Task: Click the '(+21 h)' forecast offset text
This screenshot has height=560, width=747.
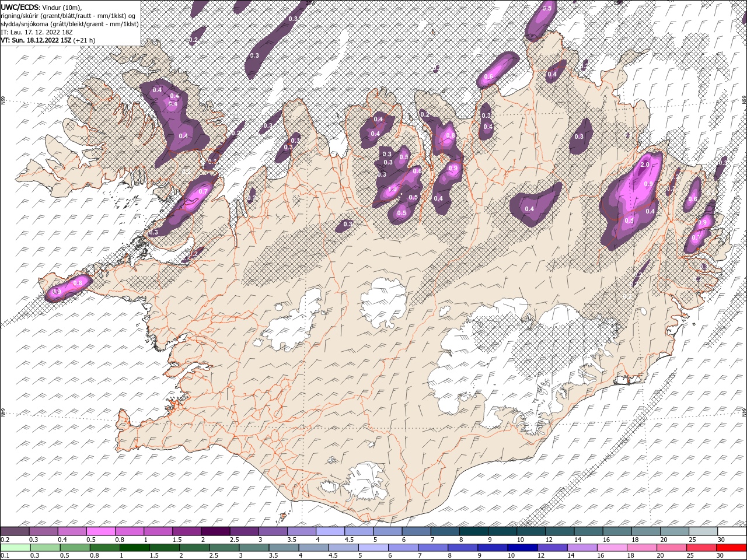Action: click(x=84, y=40)
